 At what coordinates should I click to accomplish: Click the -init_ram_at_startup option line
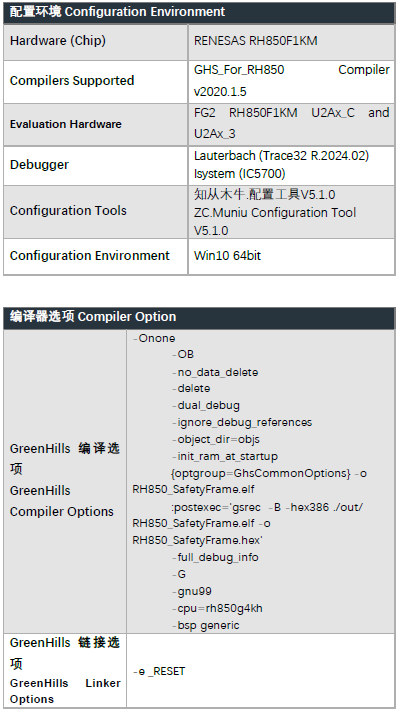(224, 457)
